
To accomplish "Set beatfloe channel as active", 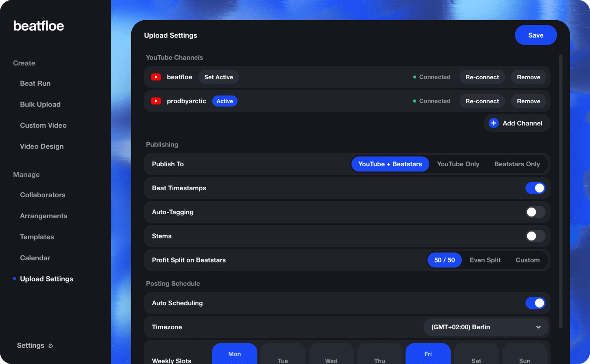I will [219, 77].
